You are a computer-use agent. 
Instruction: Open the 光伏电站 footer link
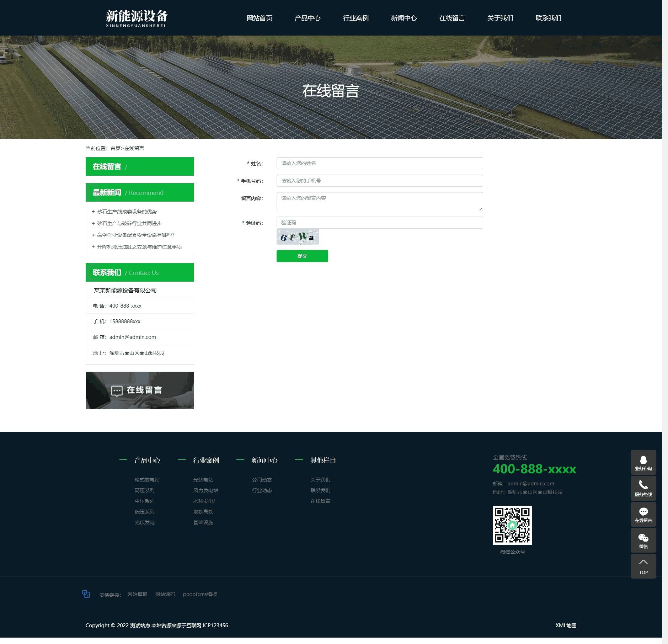click(203, 480)
